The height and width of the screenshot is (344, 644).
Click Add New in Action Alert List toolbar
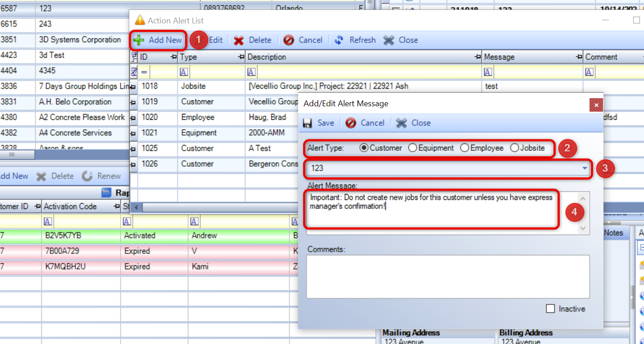click(x=158, y=40)
